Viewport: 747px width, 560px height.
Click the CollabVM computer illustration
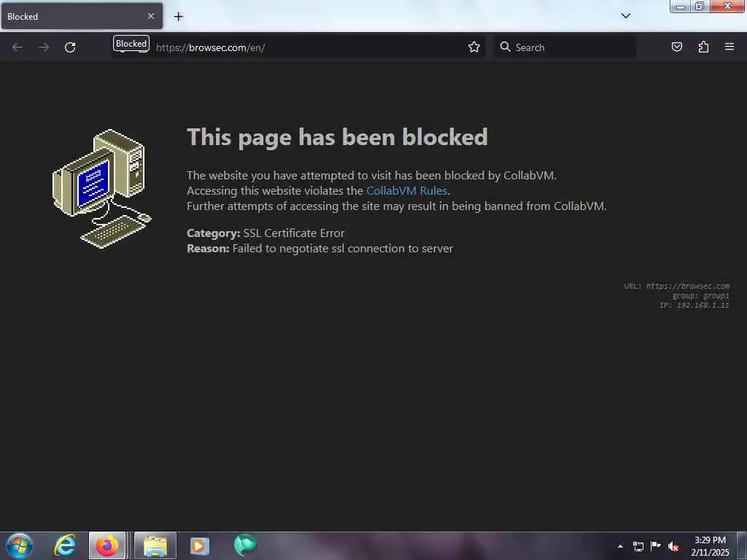(101, 189)
